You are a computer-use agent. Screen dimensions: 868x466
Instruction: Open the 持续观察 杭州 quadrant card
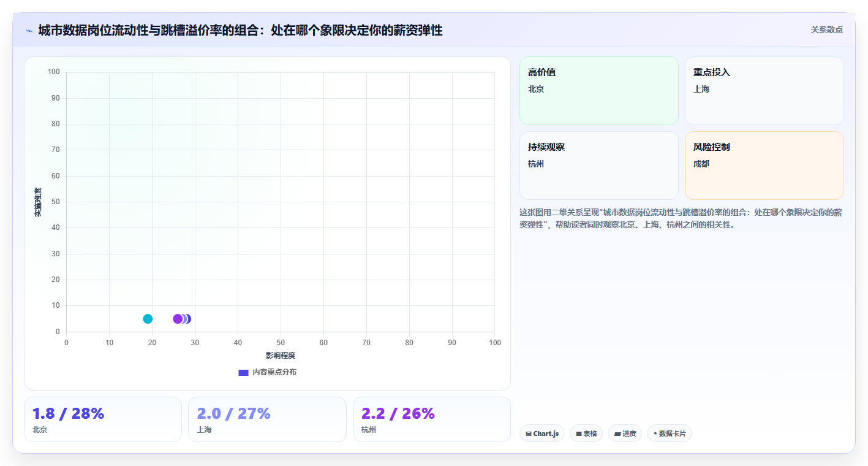[x=599, y=166]
